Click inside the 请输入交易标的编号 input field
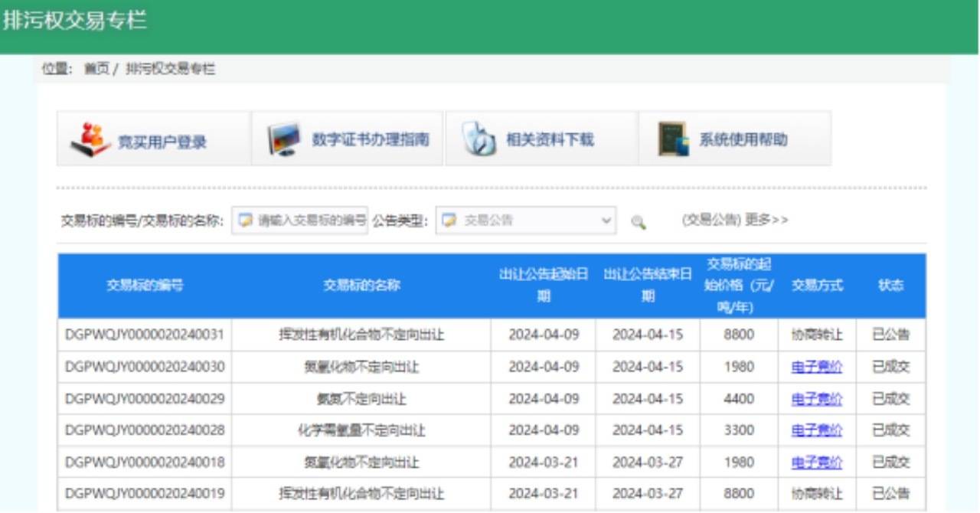The width and height of the screenshot is (980, 513). click(x=306, y=221)
